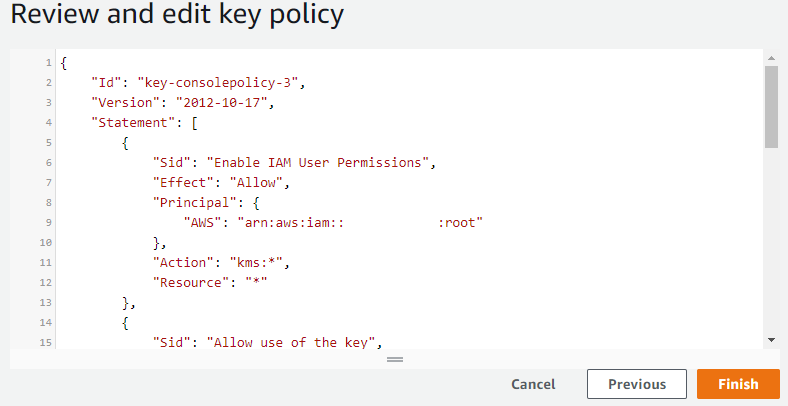Click the scrollbar down arrow

pos(771,340)
